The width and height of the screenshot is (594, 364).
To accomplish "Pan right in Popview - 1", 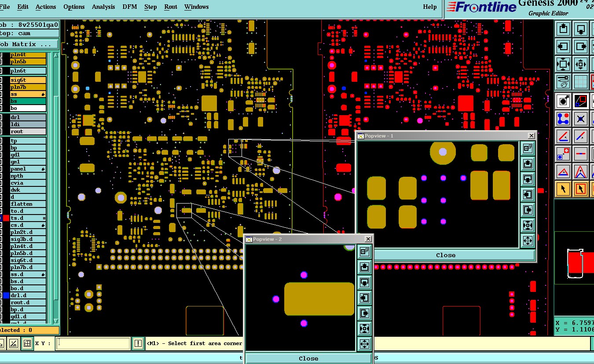I will tap(528, 210).
